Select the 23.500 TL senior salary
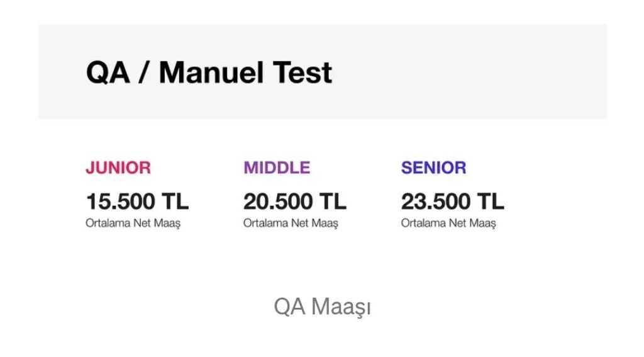The width and height of the screenshot is (644, 357). coord(452,201)
